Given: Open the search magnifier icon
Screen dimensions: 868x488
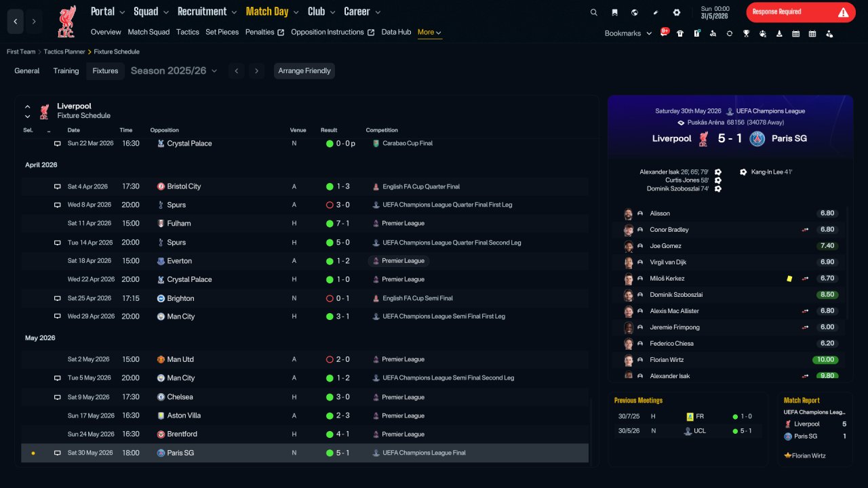Looking at the screenshot, I should [x=594, y=12].
